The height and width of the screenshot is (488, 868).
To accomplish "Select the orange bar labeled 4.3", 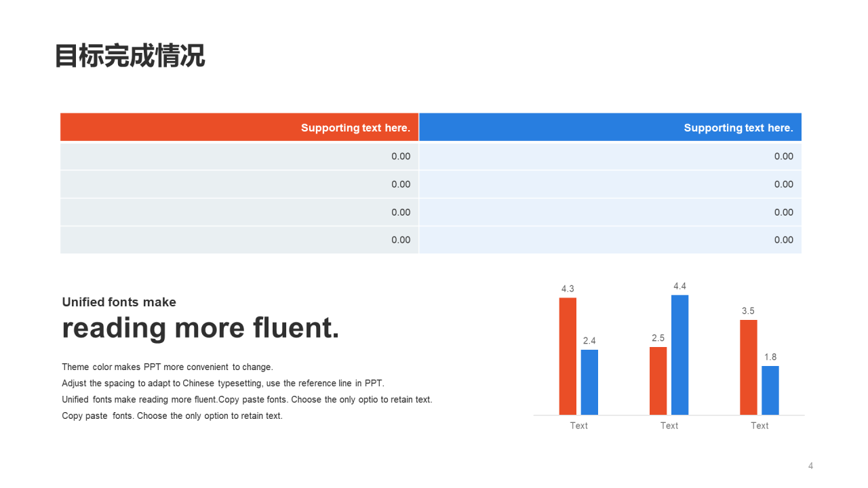I will (x=568, y=356).
